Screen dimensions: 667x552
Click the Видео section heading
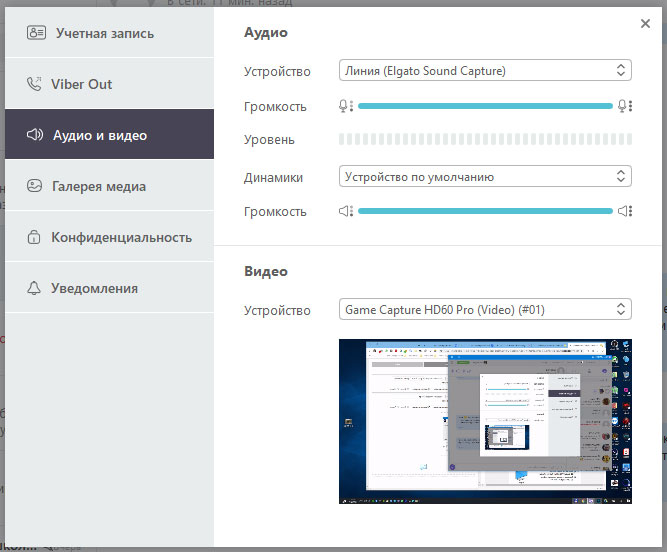coord(266,271)
